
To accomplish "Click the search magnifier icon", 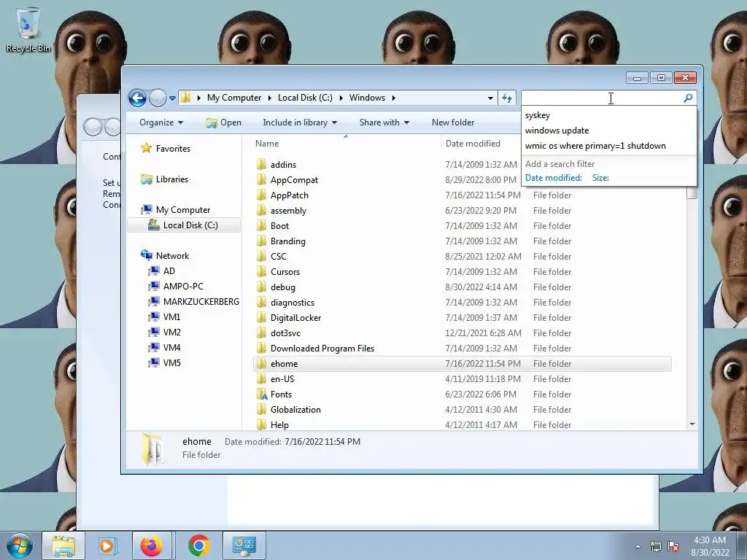I will (687, 98).
